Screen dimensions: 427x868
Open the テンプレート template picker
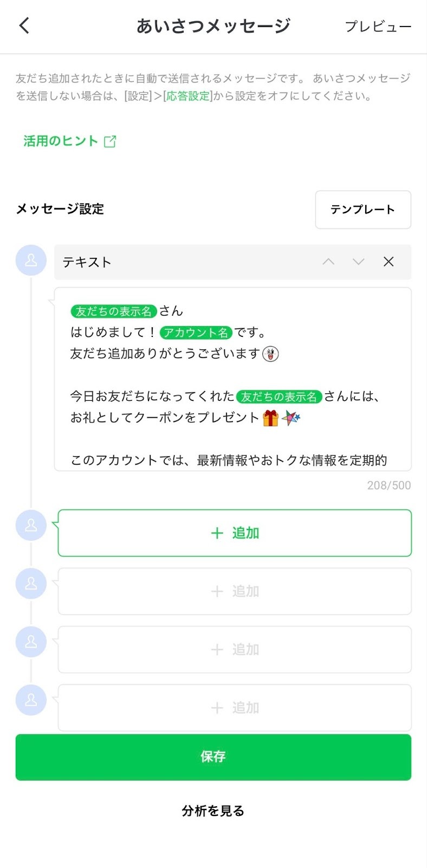click(x=363, y=209)
